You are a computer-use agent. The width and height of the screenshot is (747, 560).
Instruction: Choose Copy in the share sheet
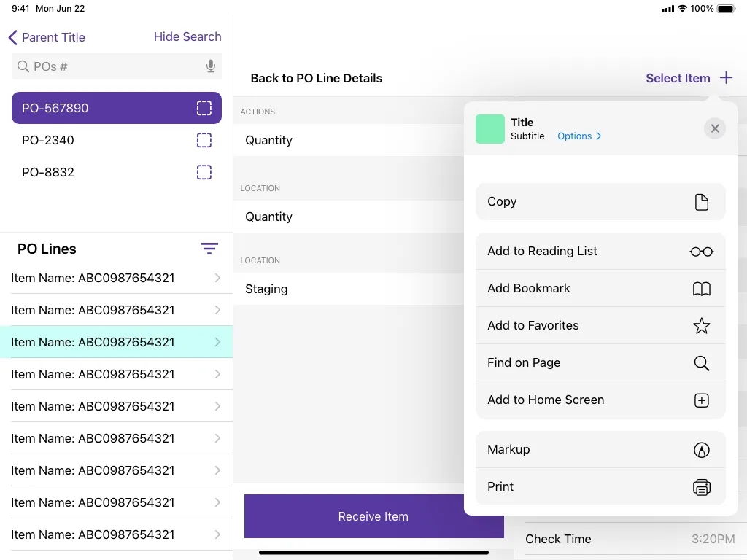pyautogui.click(x=600, y=202)
